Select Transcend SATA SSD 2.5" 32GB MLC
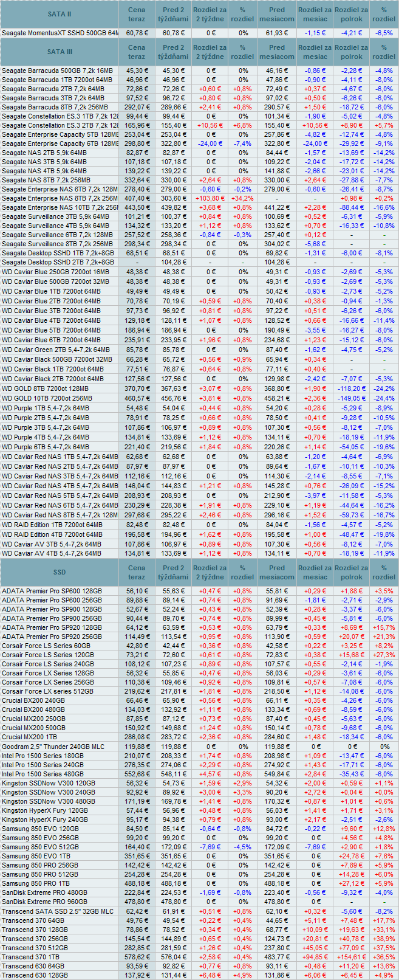The height and width of the screenshot is (980, 399). coord(57,911)
